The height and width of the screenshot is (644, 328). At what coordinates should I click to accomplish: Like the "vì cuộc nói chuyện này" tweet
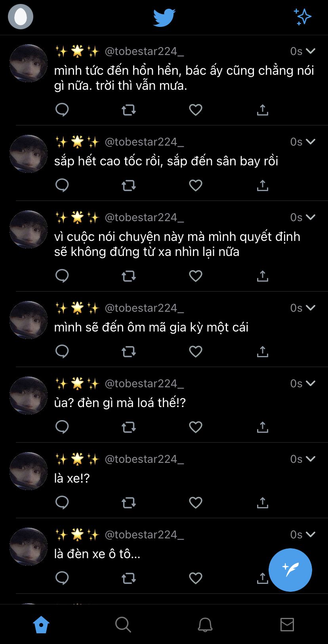[196, 276]
